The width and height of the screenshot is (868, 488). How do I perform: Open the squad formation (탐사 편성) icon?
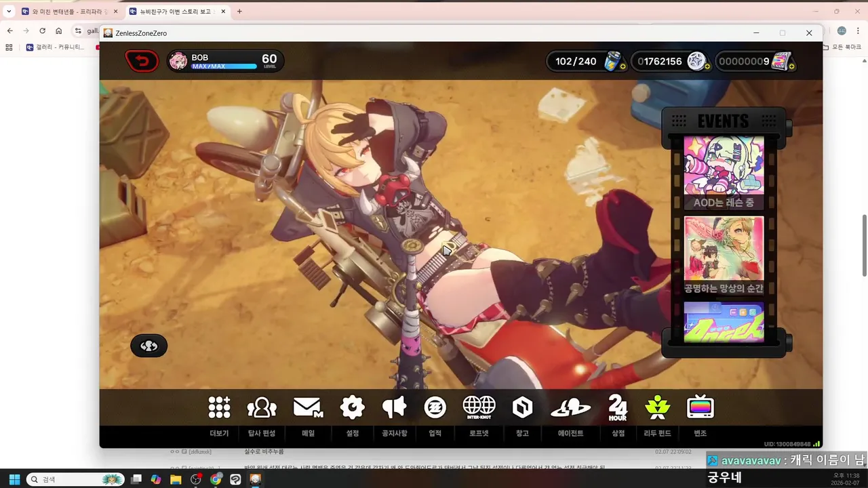point(262,407)
